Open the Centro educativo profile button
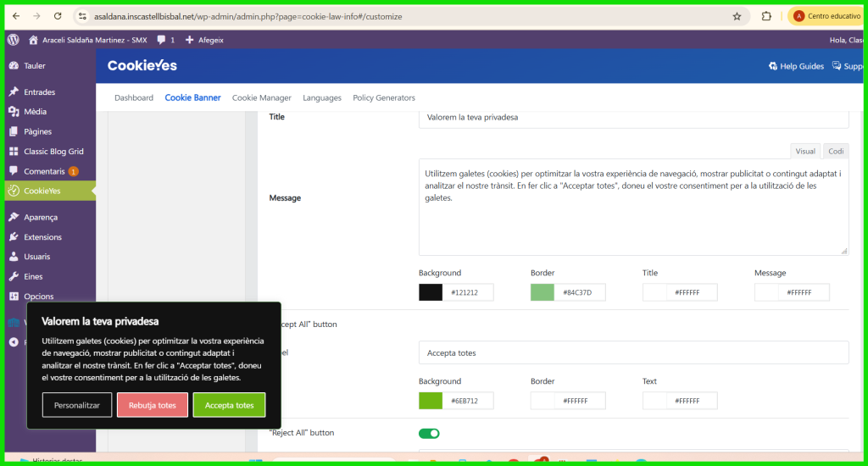Screen dimensions: 868x466 click(x=826, y=16)
